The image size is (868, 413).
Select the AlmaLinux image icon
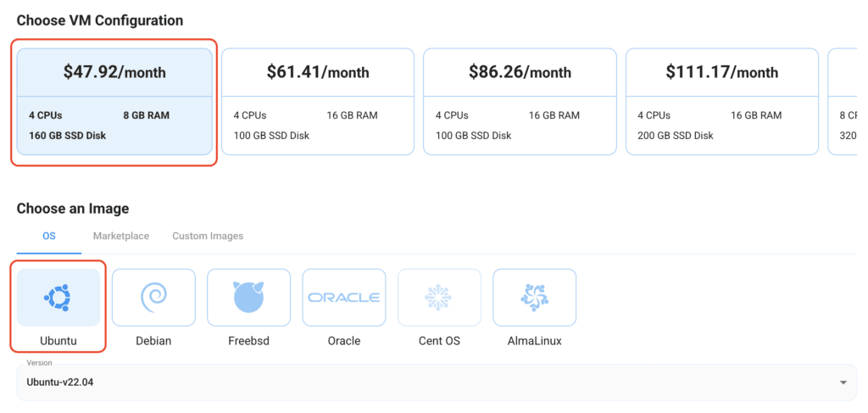534,298
